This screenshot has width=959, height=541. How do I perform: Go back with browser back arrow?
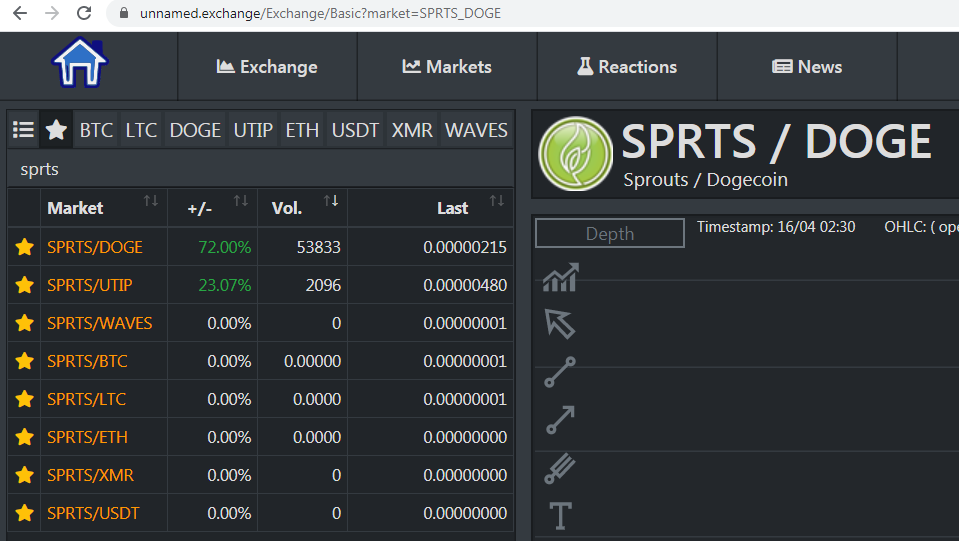tap(20, 13)
